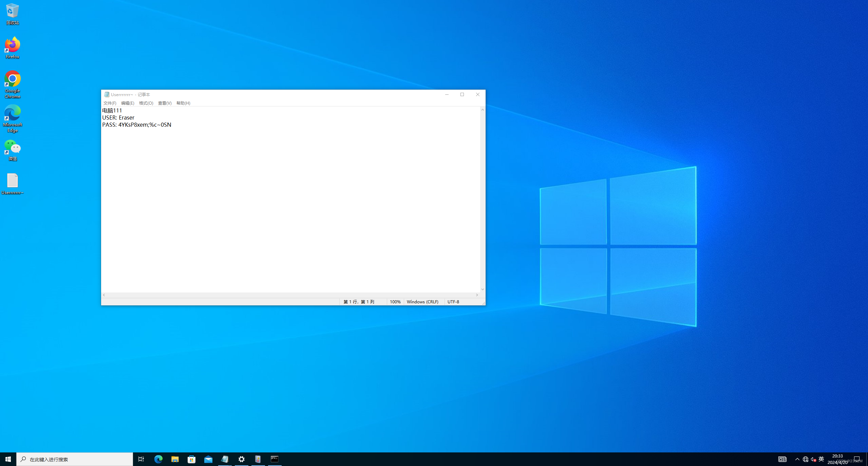Open the Mail app in taskbar
868x466 pixels.
(208, 459)
